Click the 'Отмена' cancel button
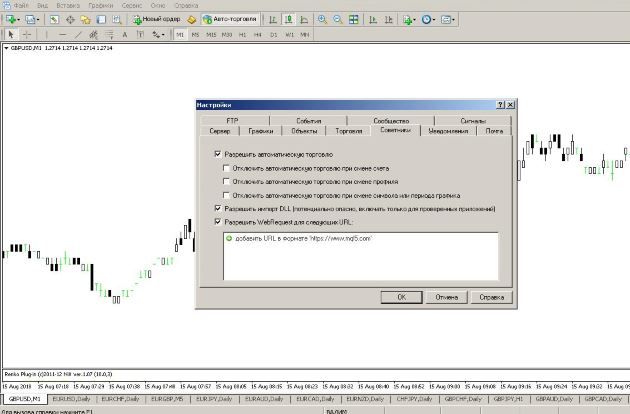The image size is (630, 414). tap(444, 297)
